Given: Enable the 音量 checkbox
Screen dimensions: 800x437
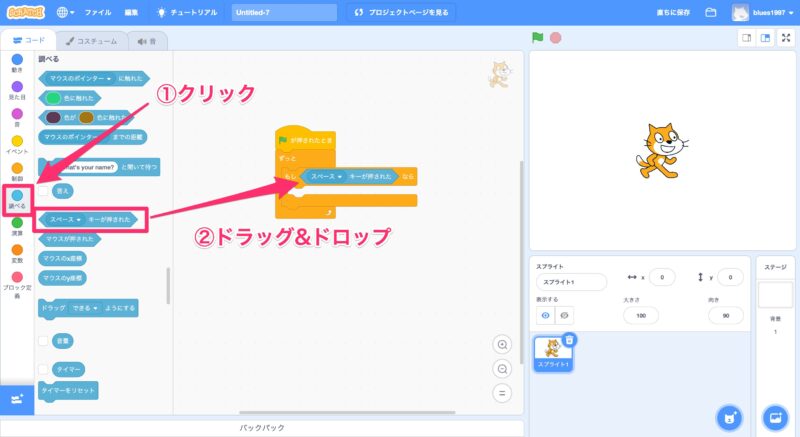Looking at the screenshot, I should (x=44, y=341).
